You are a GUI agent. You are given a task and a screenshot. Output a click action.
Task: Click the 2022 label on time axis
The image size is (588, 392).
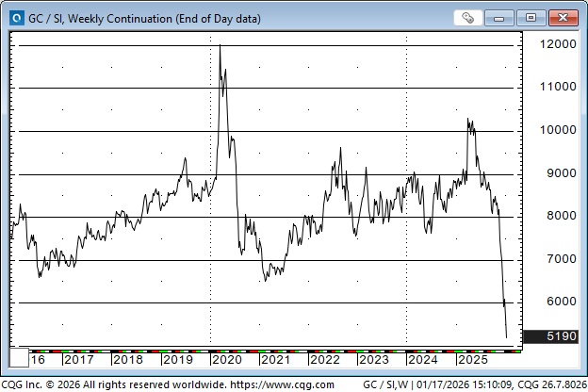coord(324,360)
